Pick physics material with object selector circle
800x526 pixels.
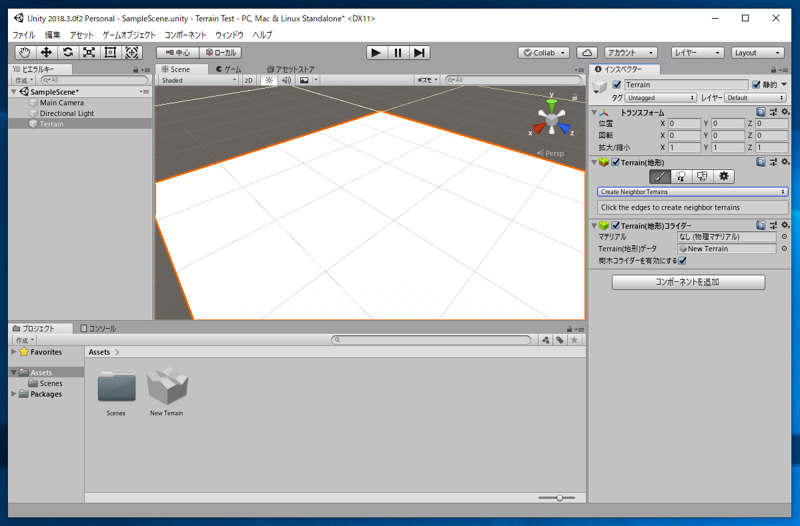tap(784, 237)
